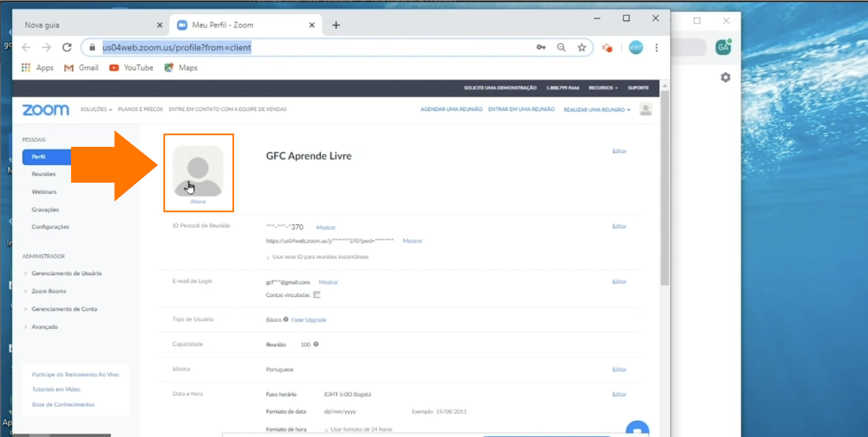Screen dimensions: 868x437
Task: Click Fazer Upgrade link
Action: click(308, 320)
